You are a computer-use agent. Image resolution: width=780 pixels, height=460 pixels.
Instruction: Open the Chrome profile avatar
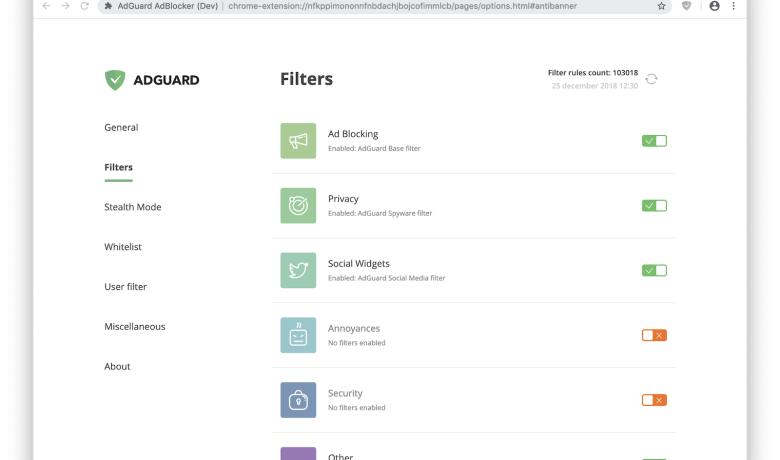coord(714,6)
